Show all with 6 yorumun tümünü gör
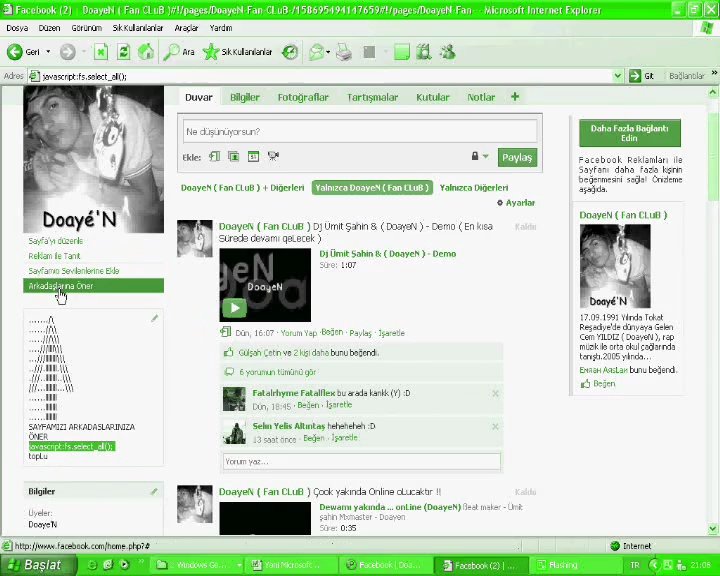This screenshot has height=576, width=720. tap(277, 372)
